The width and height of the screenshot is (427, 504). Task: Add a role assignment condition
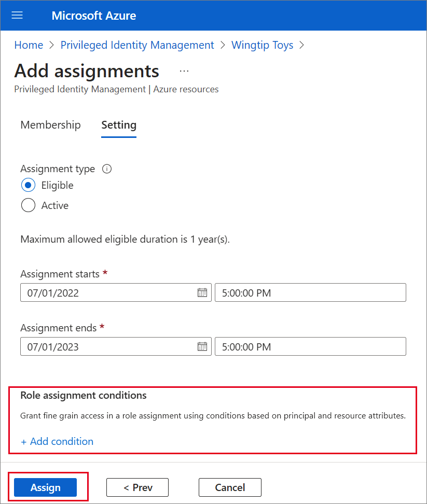point(57,441)
